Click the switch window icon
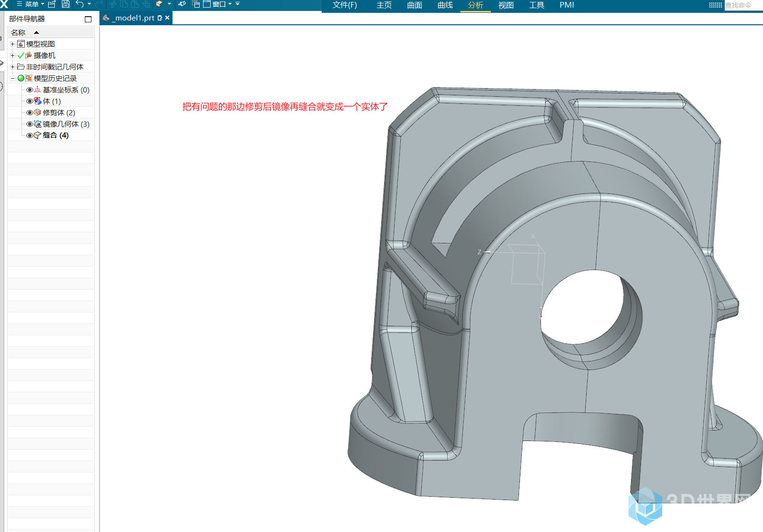 tap(196, 4)
